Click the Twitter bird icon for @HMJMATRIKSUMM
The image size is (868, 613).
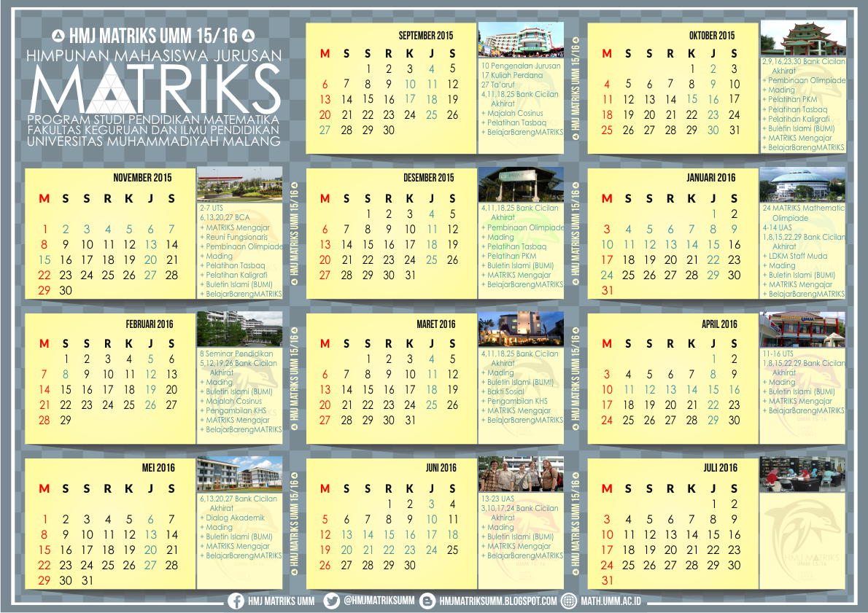tap(330, 603)
